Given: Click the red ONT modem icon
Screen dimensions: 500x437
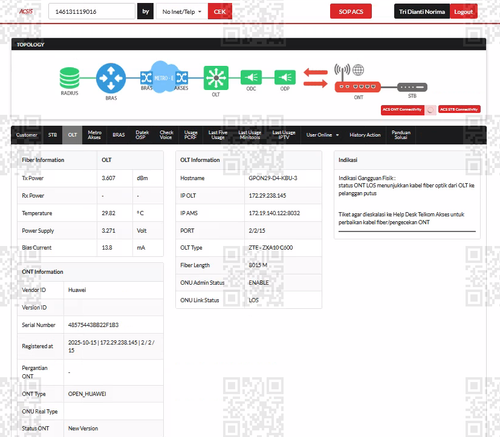Looking at the screenshot, I should (358, 87).
